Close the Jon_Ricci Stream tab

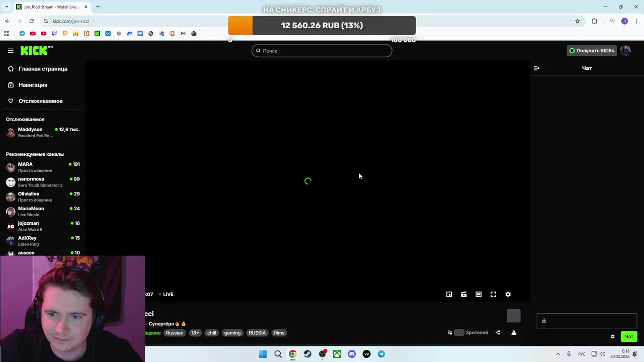pos(86,7)
